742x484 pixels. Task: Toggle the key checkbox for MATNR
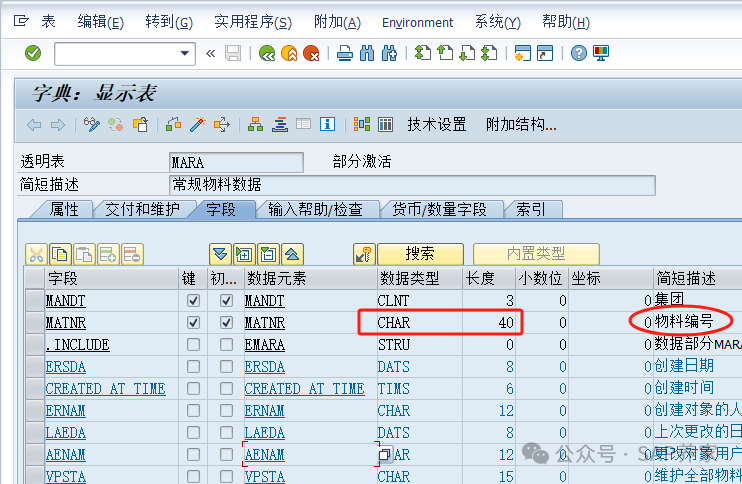[193, 323]
